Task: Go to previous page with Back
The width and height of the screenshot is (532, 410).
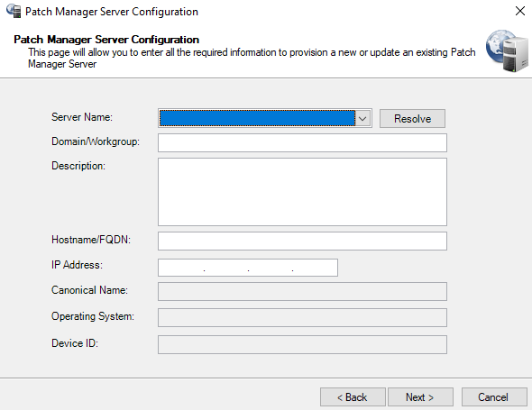Action: [x=353, y=397]
